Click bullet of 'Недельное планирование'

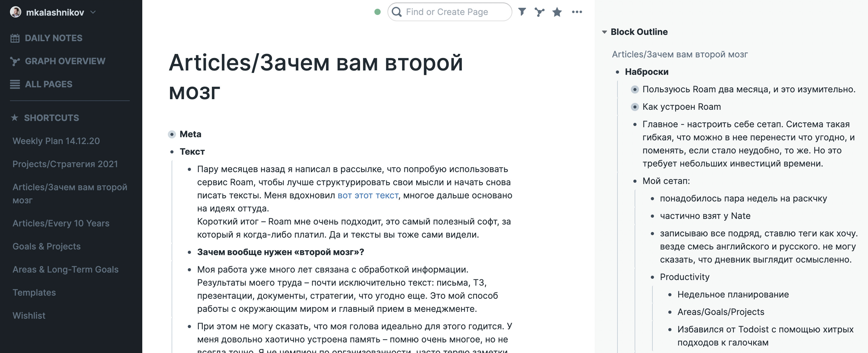(x=670, y=295)
